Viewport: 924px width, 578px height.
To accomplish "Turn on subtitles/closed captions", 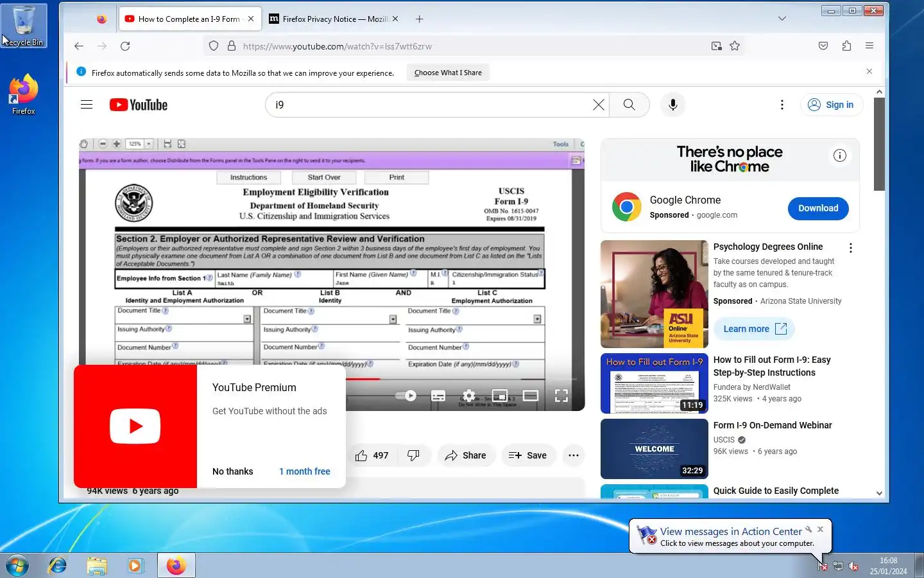I will point(438,396).
